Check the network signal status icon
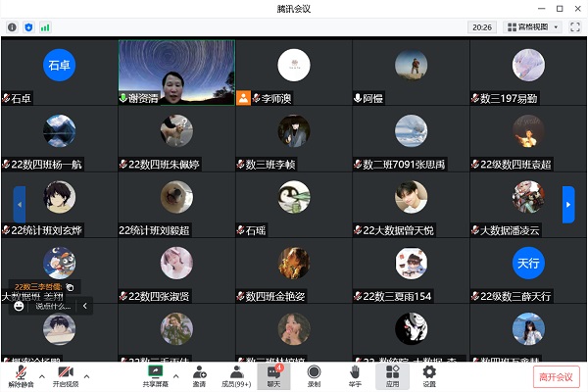 click(45, 27)
